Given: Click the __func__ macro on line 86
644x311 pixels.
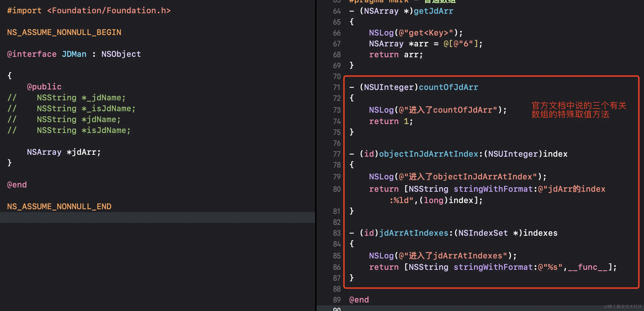Looking at the screenshot, I should pos(587,267).
